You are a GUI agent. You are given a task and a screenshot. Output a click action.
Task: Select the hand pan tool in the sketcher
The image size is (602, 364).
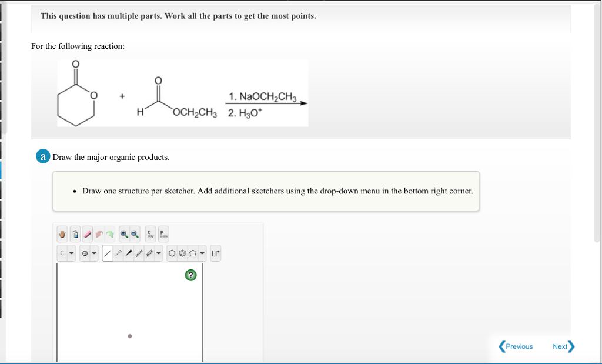coord(61,233)
